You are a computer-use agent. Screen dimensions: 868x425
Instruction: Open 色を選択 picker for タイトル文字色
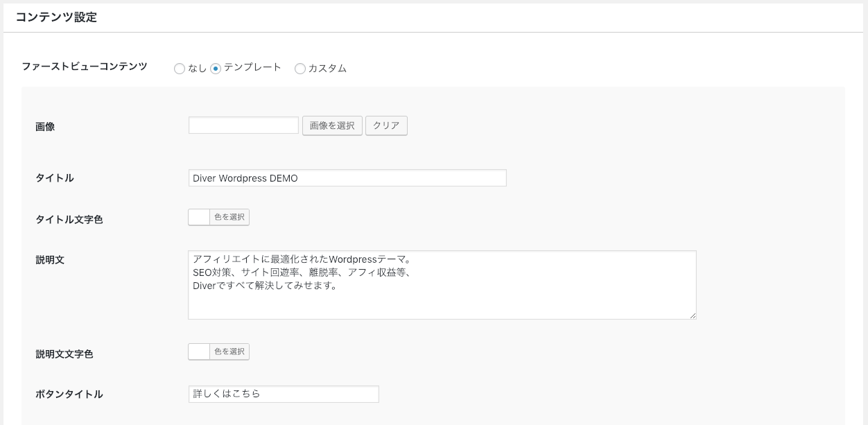pos(229,217)
